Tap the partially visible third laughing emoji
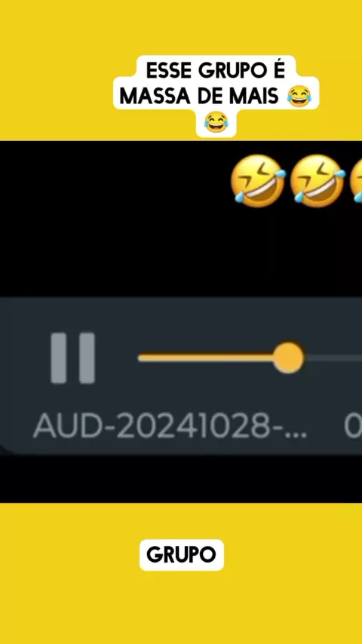Viewport: 362px width, 644px height. (x=356, y=181)
